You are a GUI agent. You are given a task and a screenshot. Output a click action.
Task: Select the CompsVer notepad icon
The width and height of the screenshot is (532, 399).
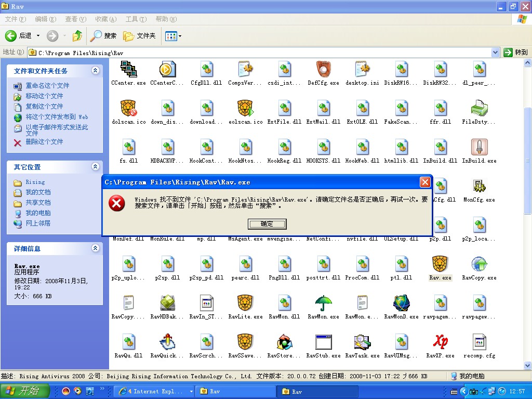point(245,69)
